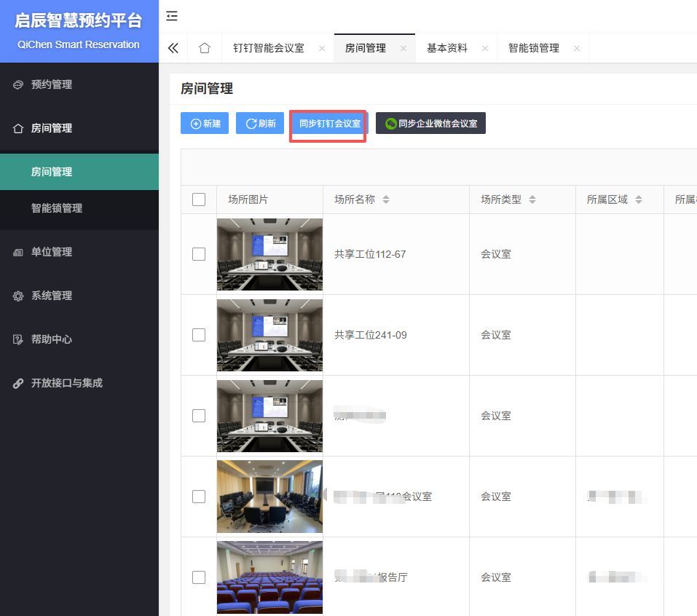Image resolution: width=697 pixels, height=616 pixels.
Task: Sort by 所属区域 column
Action: 639,200
